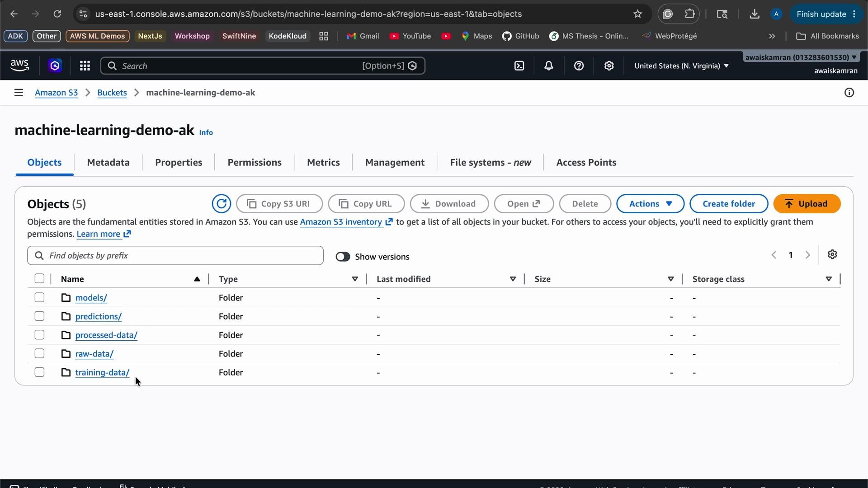Switch to the Metadata tab
868x488 pixels.
click(x=108, y=163)
